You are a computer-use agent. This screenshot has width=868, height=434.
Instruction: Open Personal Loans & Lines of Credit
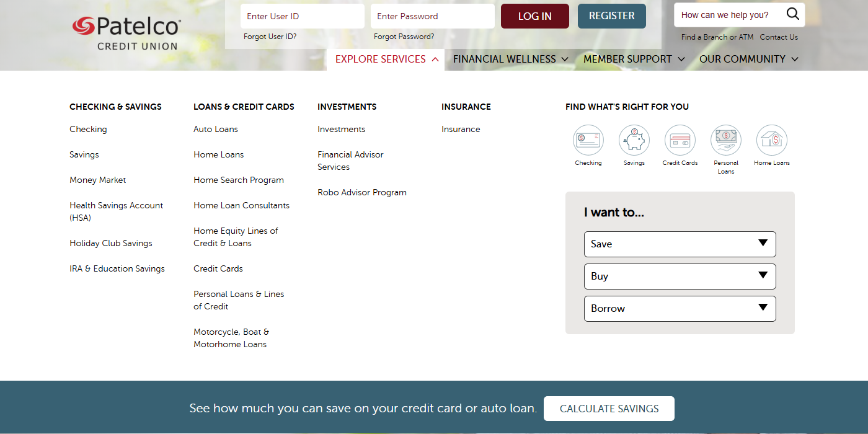(x=239, y=300)
